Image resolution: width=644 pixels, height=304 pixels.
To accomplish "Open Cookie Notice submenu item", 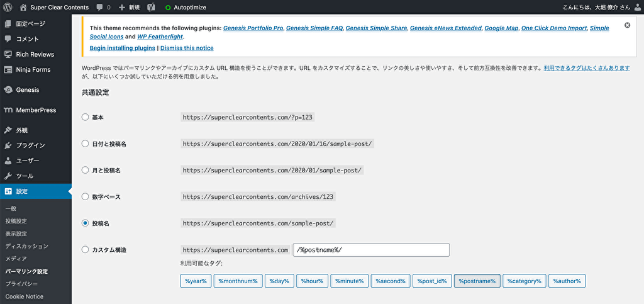I will click(x=25, y=296).
